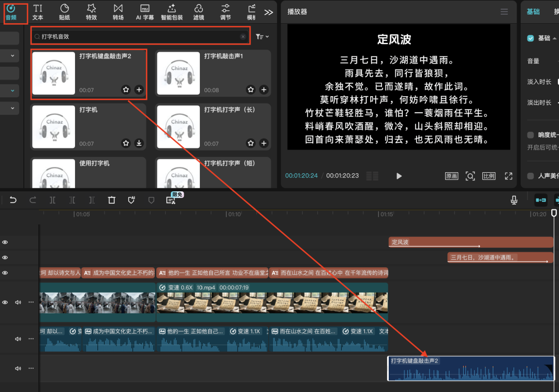The image size is (559, 392).
Task: Favorite 打字机敲击声1 via its star icon
Action: pos(251,89)
